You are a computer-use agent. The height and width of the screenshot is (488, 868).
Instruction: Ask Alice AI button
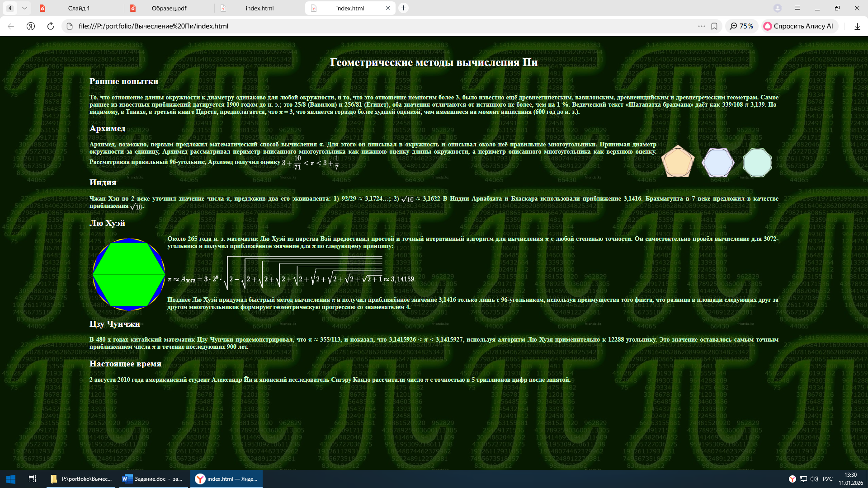pos(799,26)
